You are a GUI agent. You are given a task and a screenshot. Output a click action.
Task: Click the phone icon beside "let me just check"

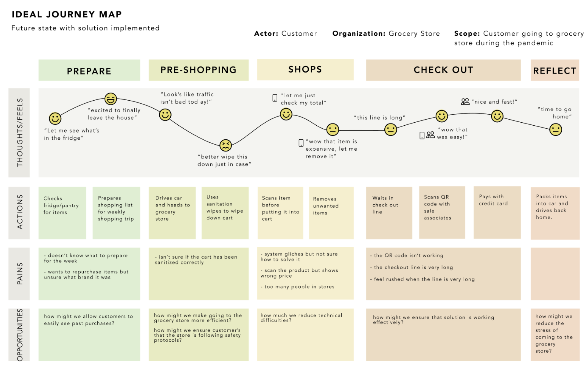click(x=275, y=98)
